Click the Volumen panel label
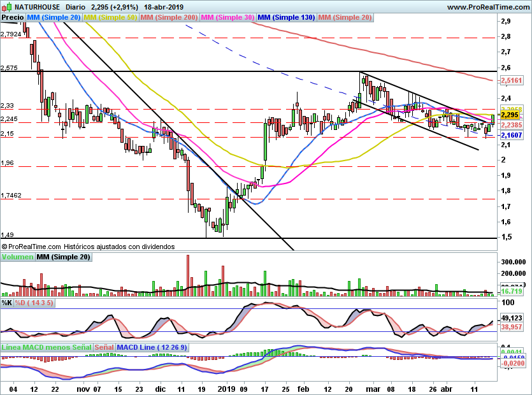This screenshot has width=532, height=395. point(17,257)
